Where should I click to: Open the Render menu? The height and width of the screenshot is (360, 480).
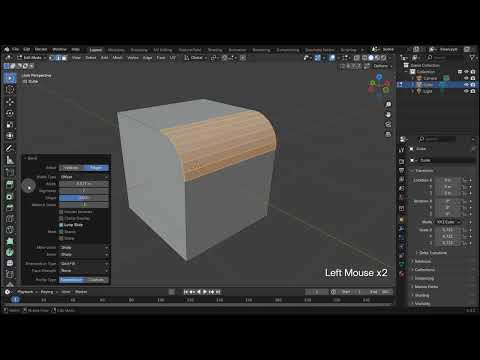coord(41,49)
